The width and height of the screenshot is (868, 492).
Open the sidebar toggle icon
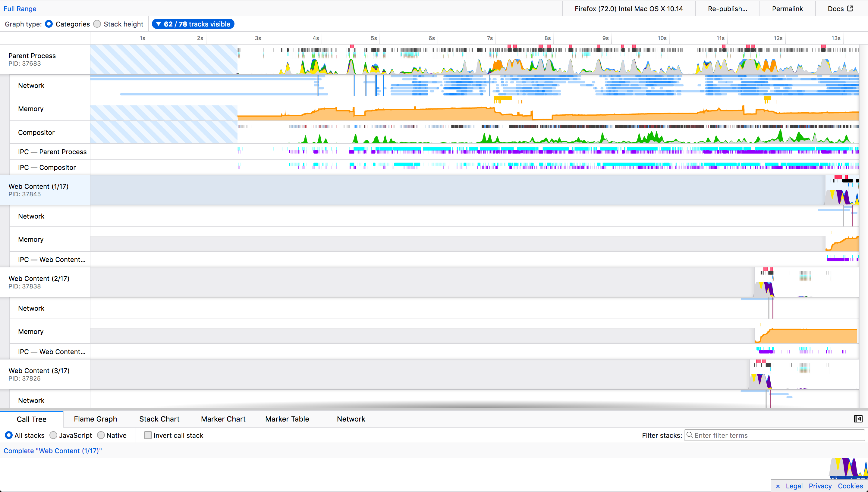pyautogui.click(x=858, y=419)
